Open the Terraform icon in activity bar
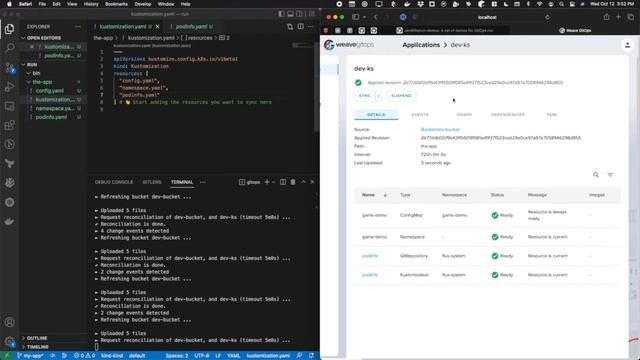 point(9,163)
